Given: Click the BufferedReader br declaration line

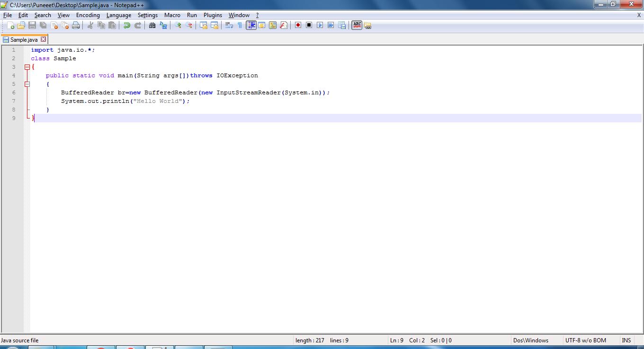Looking at the screenshot, I should pyautogui.click(x=195, y=92).
